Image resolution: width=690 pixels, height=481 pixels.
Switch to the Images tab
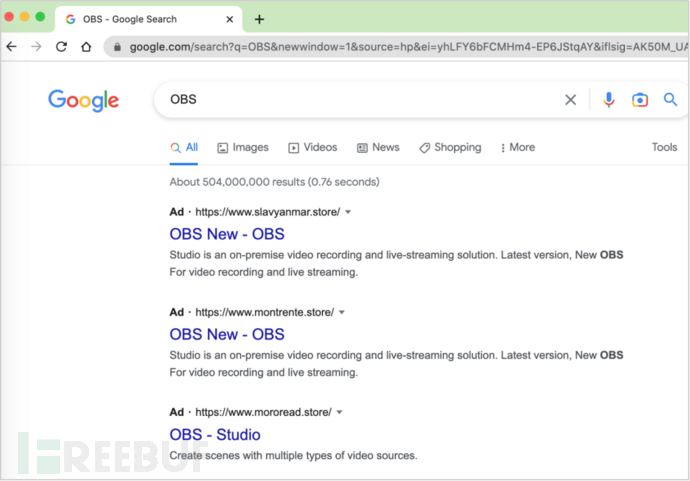pos(243,147)
